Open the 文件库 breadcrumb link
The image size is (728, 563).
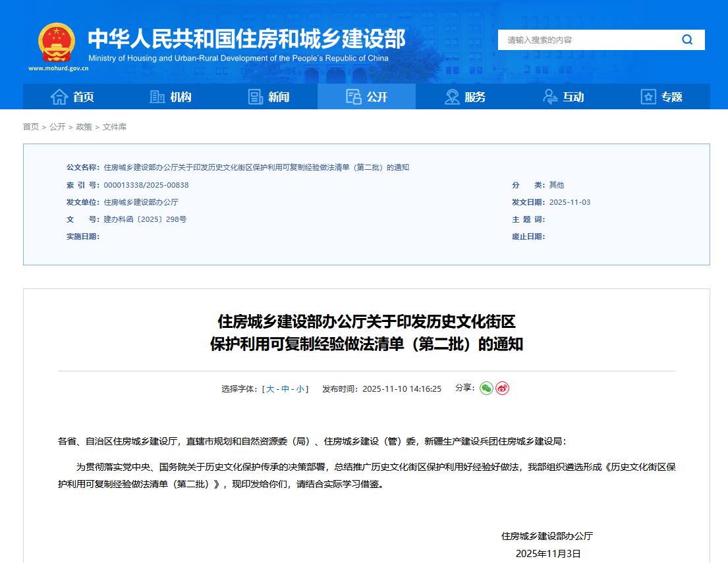tap(115, 126)
